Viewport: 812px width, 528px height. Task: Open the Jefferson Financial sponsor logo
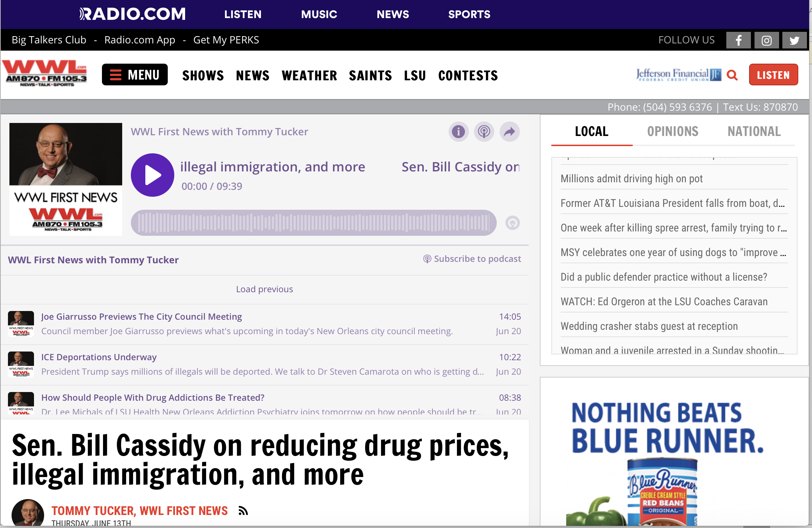tap(679, 74)
